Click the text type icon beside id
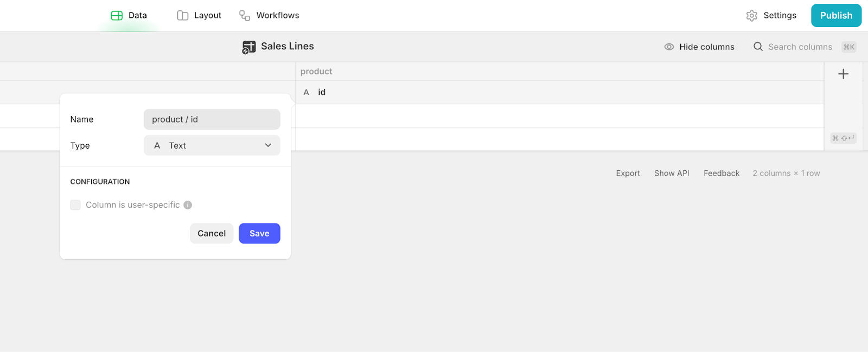 coord(306,92)
